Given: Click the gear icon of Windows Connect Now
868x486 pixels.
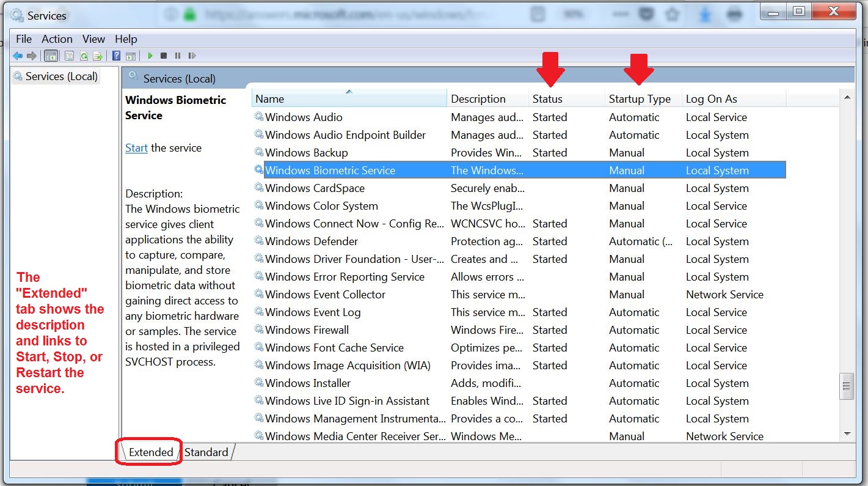Looking at the screenshot, I should [x=259, y=223].
